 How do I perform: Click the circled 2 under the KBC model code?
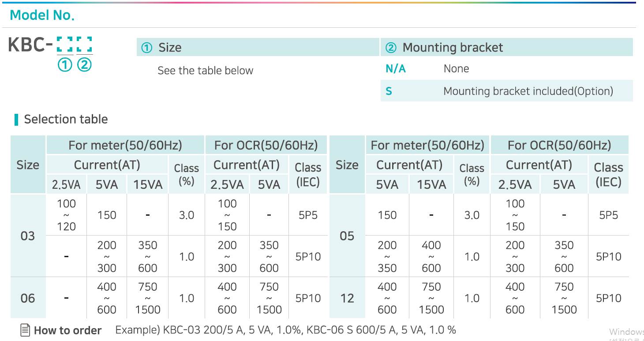[x=84, y=65]
